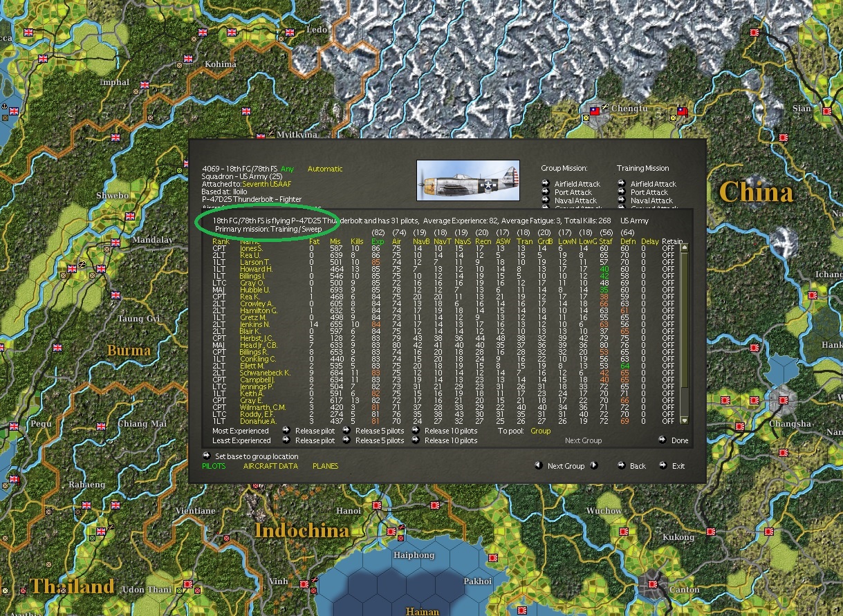Click the greyed Next Group text
Viewport: 843px width, 616px height.
(x=583, y=440)
